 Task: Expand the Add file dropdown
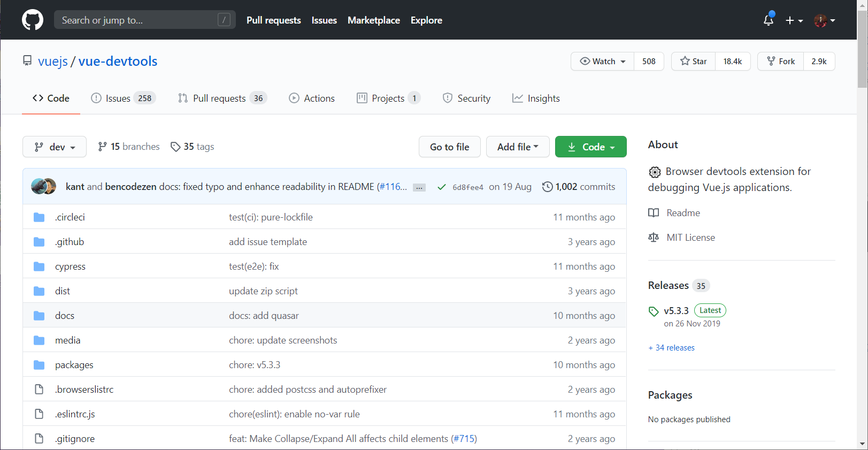(x=518, y=147)
